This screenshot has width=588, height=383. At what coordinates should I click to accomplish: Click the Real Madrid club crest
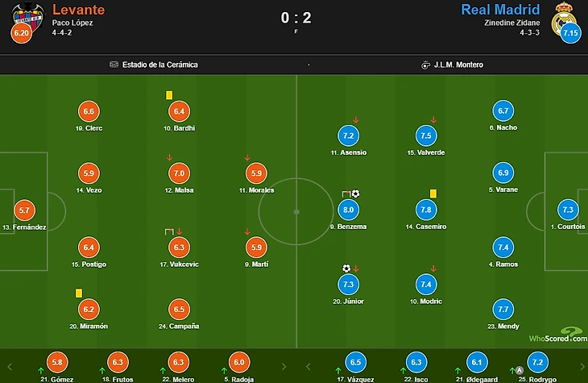pyautogui.click(x=563, y=16)
